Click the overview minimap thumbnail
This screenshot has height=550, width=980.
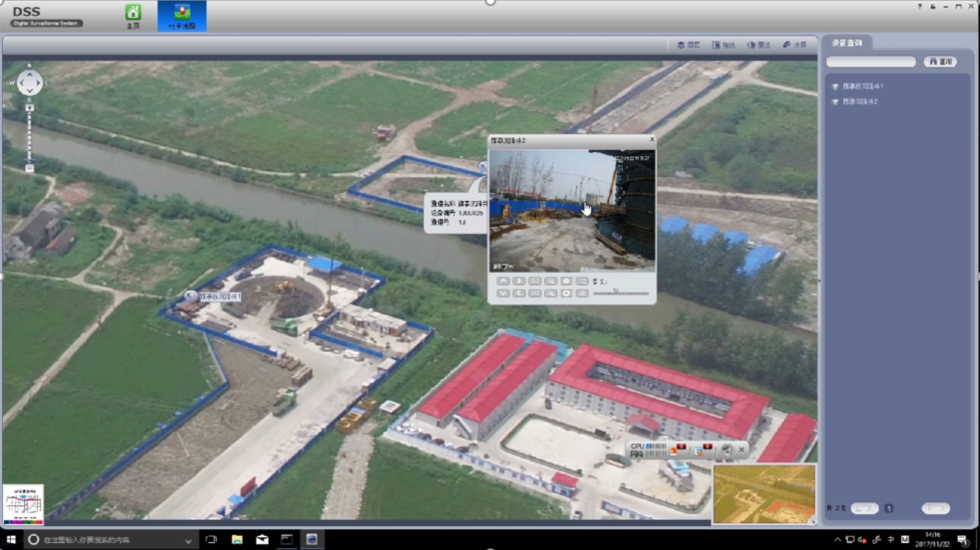(764, 493)
